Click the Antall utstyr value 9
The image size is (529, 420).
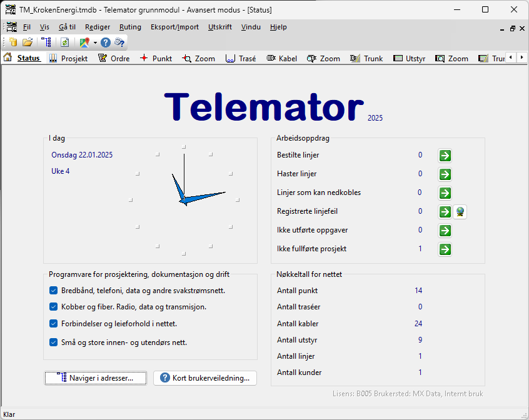click(420, 340)
